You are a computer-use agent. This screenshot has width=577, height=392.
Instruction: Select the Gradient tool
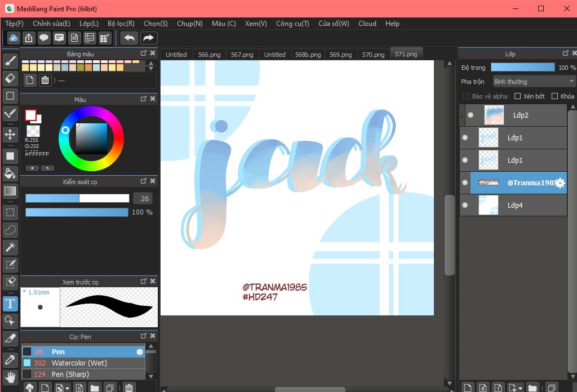click(10, 191)
